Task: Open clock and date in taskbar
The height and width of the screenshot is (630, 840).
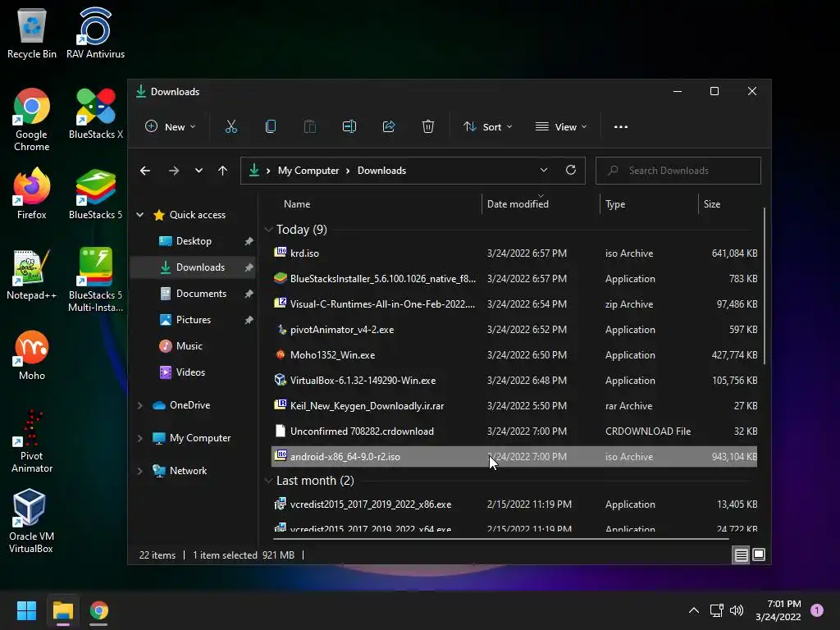Action: 778,610
